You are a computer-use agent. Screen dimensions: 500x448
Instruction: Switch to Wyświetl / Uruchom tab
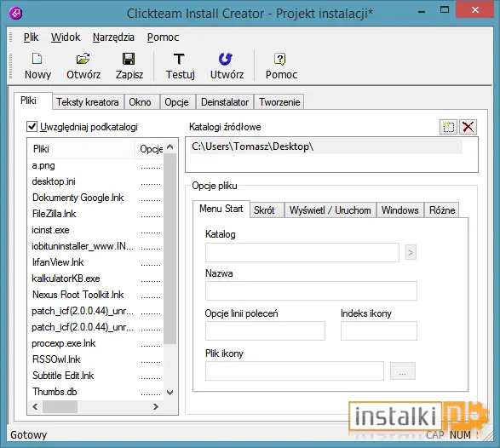click(330, 210)
